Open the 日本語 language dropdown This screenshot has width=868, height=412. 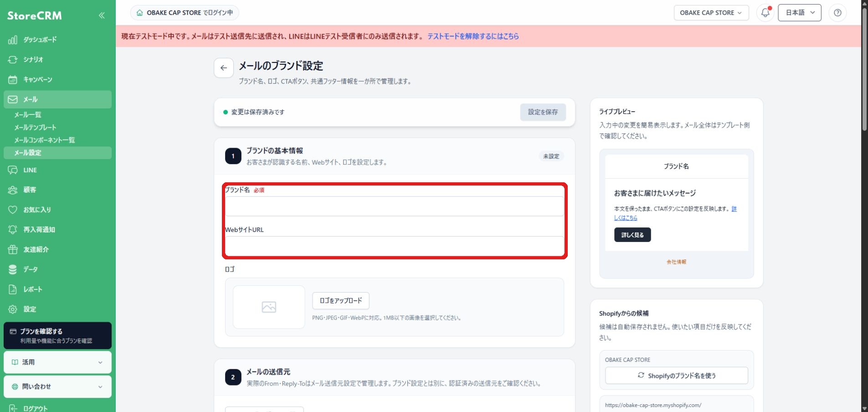pos(800,13)
